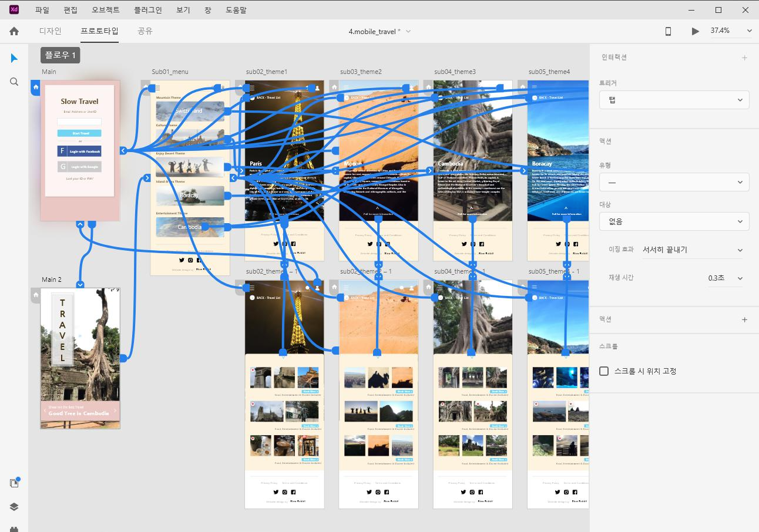Screen dimensions: 759x532
Task: Click the desktop preview play button
Action: click(696, 31)
